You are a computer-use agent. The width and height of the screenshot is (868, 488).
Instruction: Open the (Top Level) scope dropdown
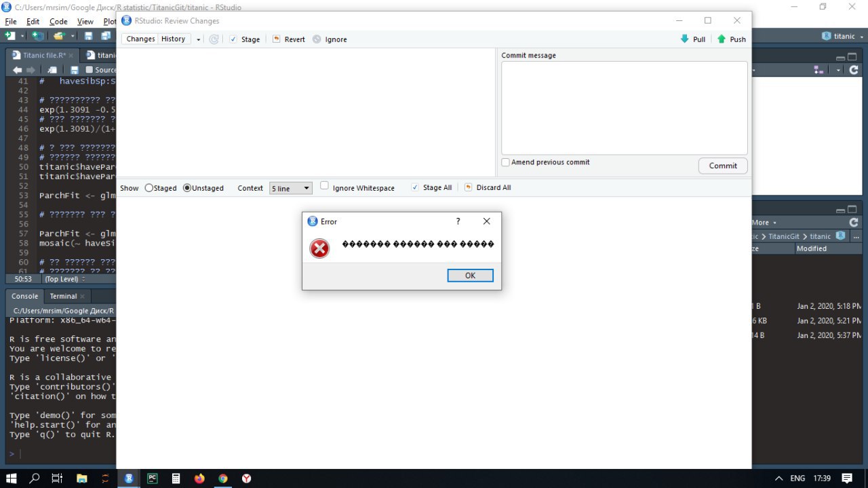click(65, 279)
